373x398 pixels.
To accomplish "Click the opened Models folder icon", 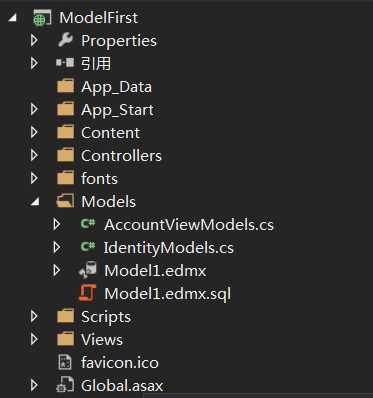I will [x=65, y=201].
